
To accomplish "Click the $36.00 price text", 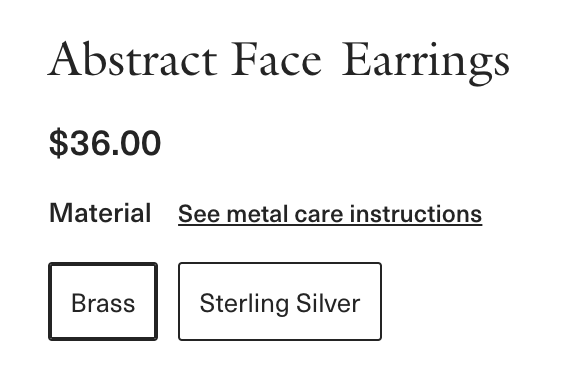I will [x=105, y=143].
